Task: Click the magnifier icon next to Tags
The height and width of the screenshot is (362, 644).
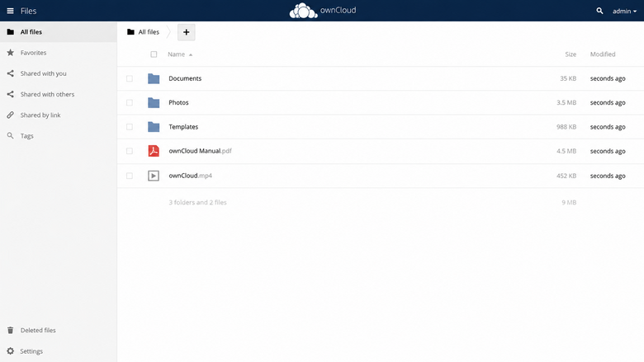Action: [x=10, y=136]
